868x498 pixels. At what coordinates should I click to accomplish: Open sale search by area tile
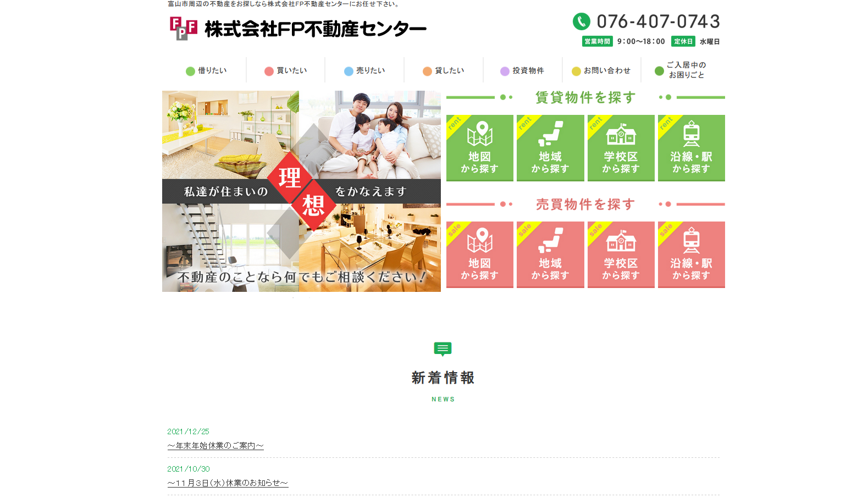tap(550, 254)
